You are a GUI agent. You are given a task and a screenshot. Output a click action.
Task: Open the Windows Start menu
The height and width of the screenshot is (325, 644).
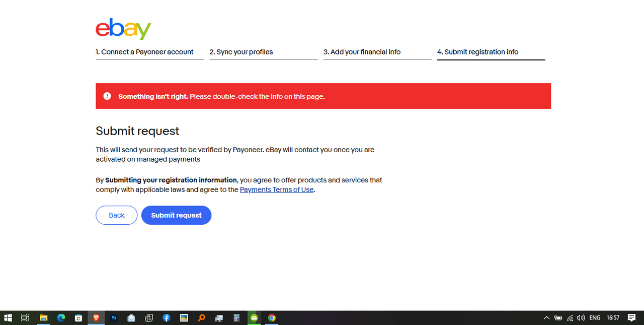click(x=8, y=318)
